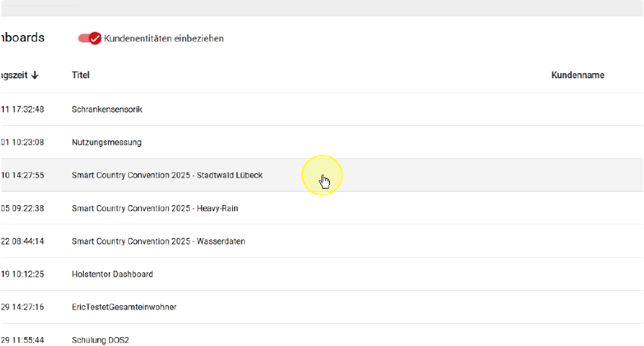Toggle the Kundenentitäten einbeziehen switch

click(x=90, y=38)
